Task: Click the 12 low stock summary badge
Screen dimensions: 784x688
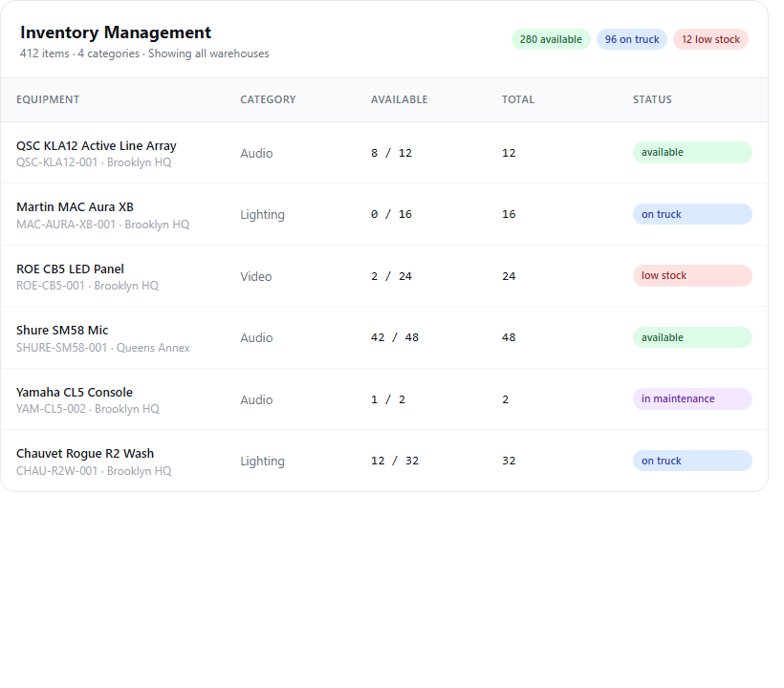Action: (710, 39)
